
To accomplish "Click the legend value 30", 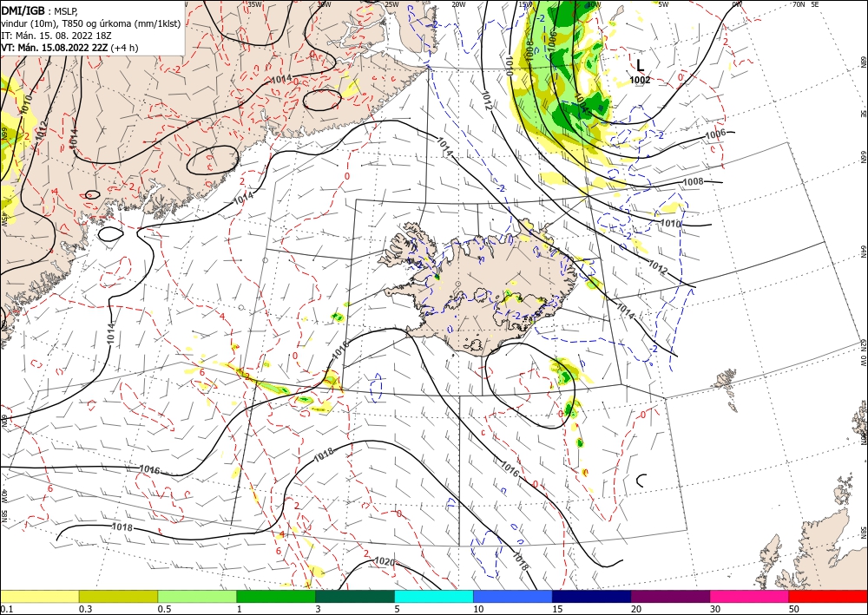I will point(716,609).
